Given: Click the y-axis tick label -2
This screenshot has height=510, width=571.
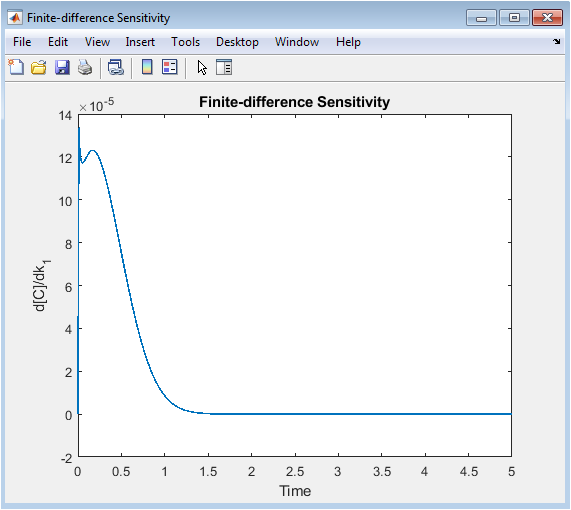Looking at the screenshot, I should 67,459.
